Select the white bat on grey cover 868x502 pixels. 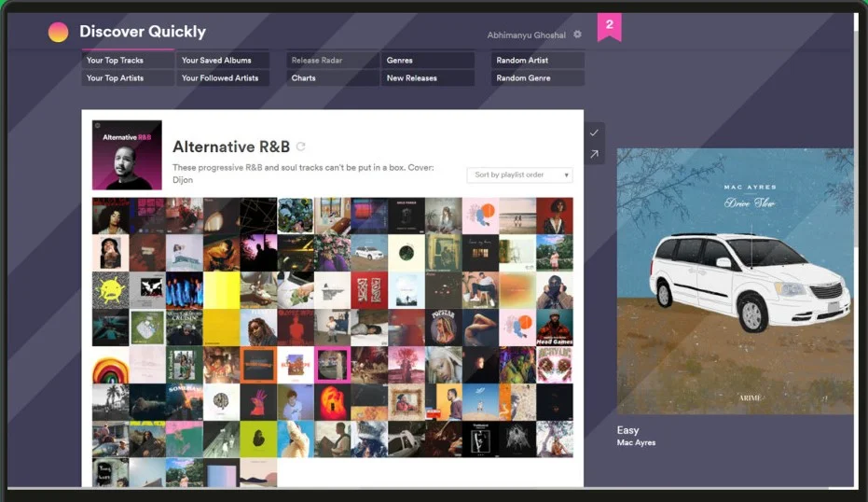point(147,290)
